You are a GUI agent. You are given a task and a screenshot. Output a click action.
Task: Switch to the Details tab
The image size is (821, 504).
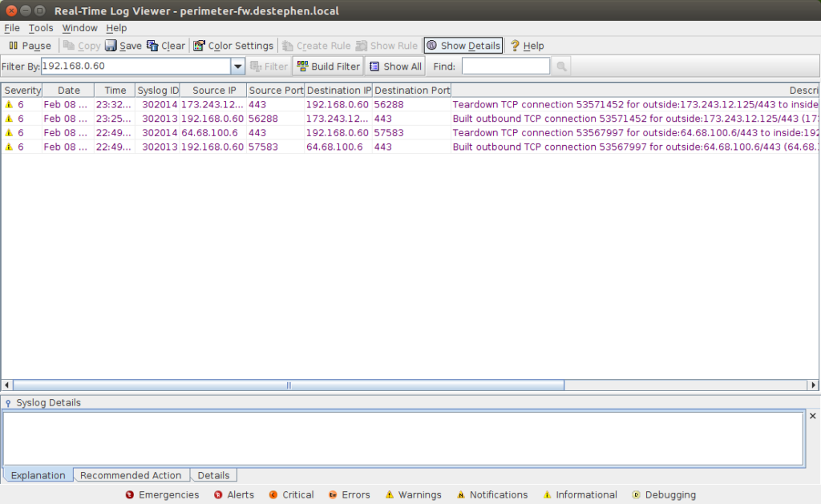(213, 475)
